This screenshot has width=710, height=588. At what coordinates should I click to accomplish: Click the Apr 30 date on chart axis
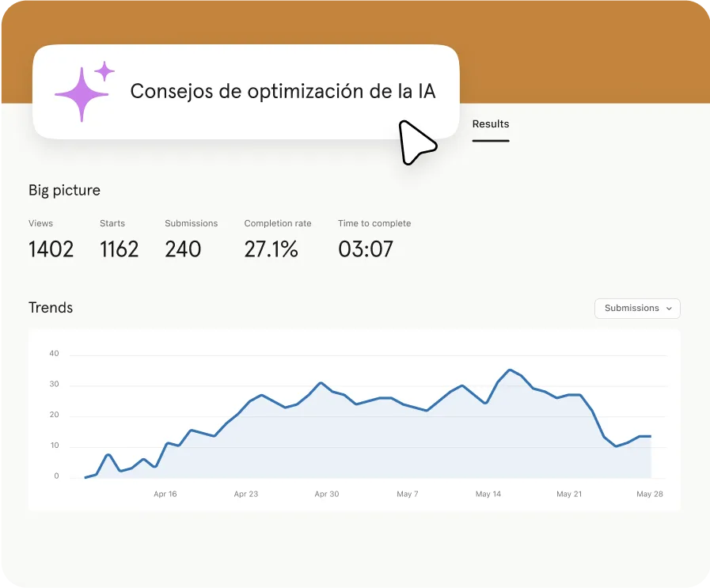(x=326, y=494)
